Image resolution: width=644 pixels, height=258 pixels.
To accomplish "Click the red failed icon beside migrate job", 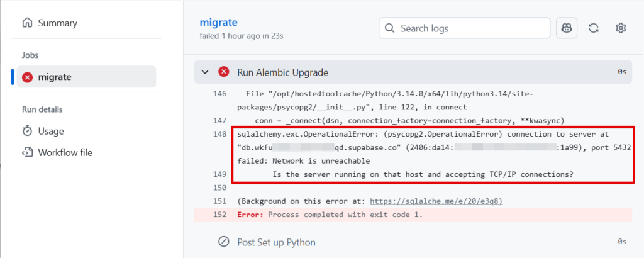I will pyautogui.click(x=27, y=77).
